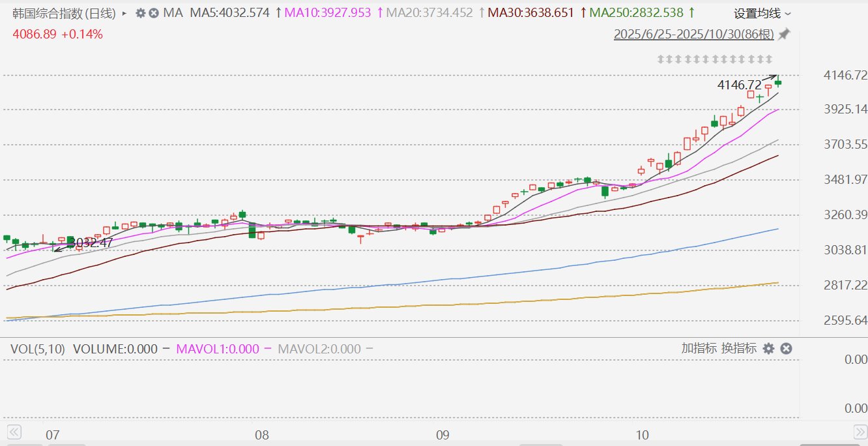The height and width of the screenshot is (446, 868).
Task: Close the VOL indicator panel
Action: [x=786, y=349]
